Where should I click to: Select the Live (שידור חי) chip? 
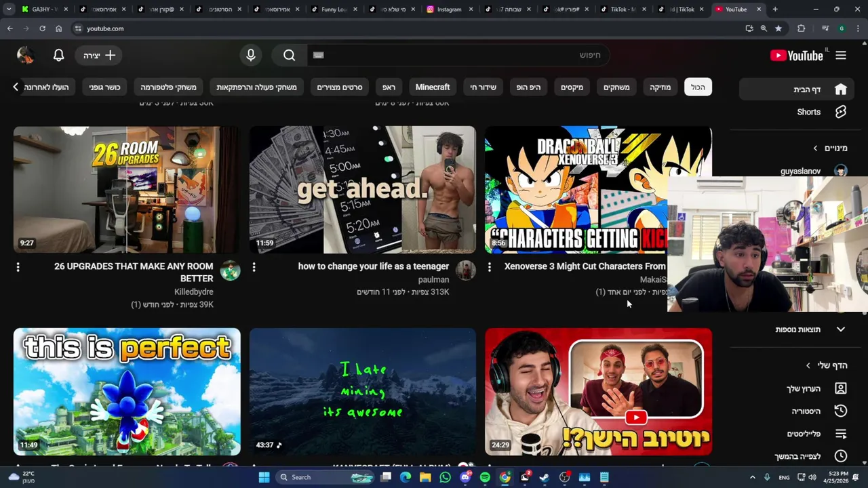tap(484, 87)
